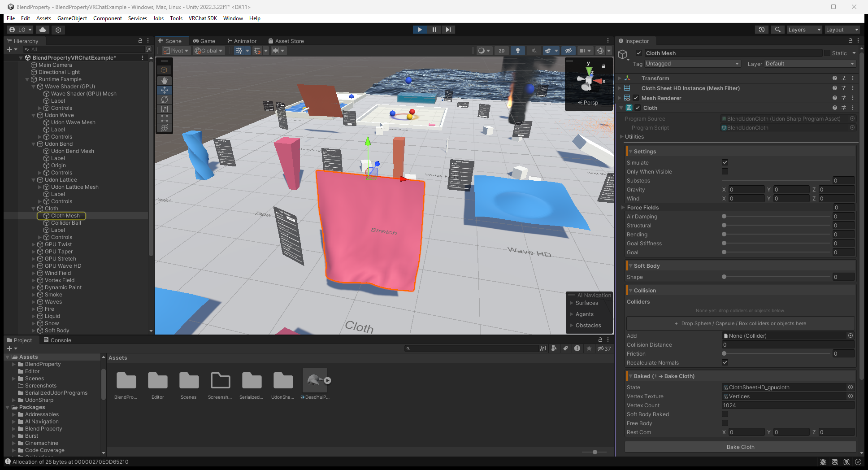Click the Step frame button
Screen dimensions: 868x470
pyautogui.click(x=448, y=30)
